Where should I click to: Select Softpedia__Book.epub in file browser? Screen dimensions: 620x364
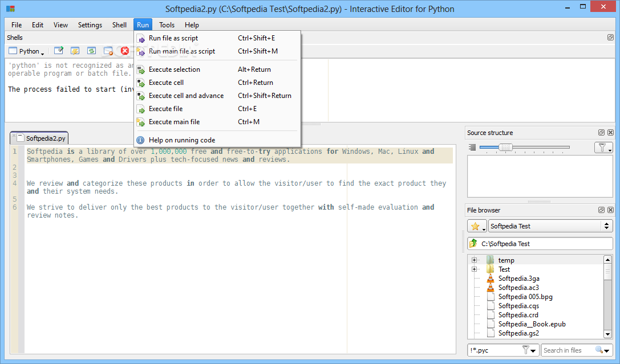tap(532, 324)
